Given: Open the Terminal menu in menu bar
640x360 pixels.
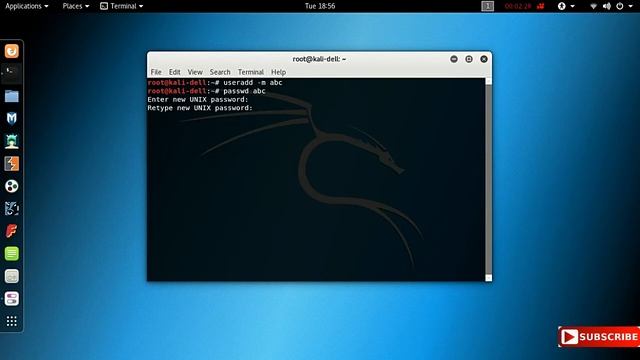Looking at the screenshot, I should pos(251,72).
